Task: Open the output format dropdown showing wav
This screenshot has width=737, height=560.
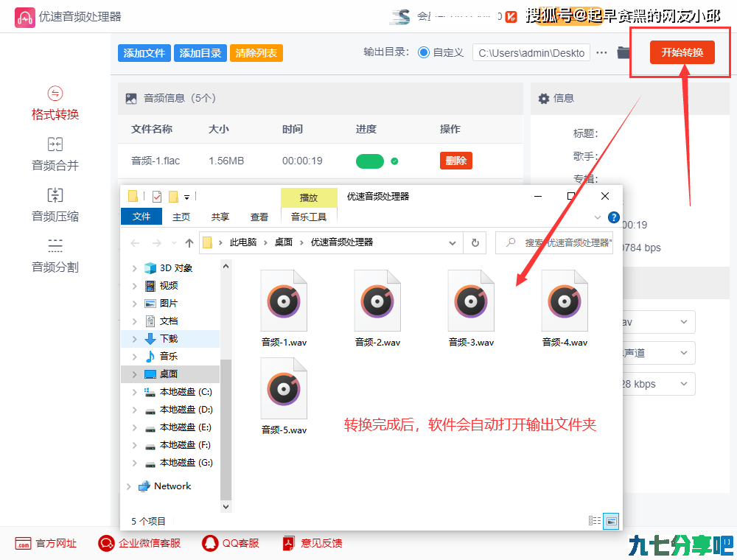Action: (x=658, y=322)
